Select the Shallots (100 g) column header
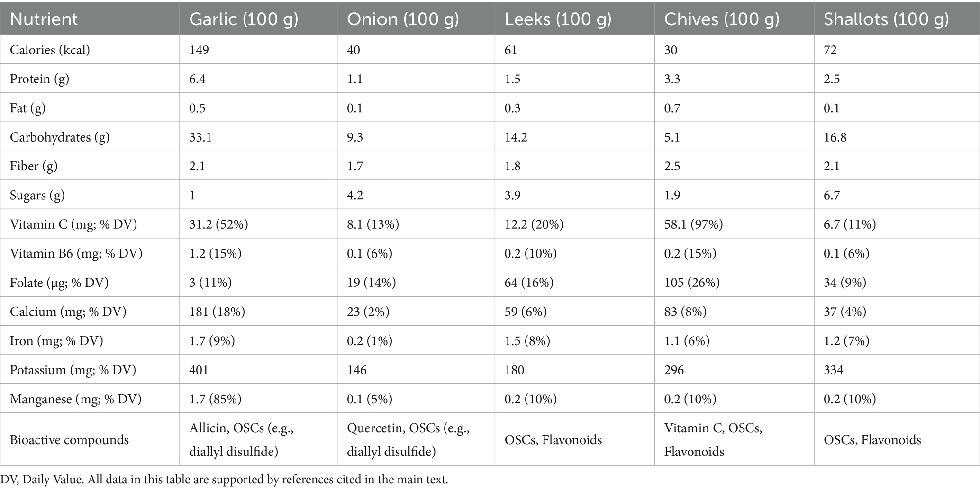 886,19
